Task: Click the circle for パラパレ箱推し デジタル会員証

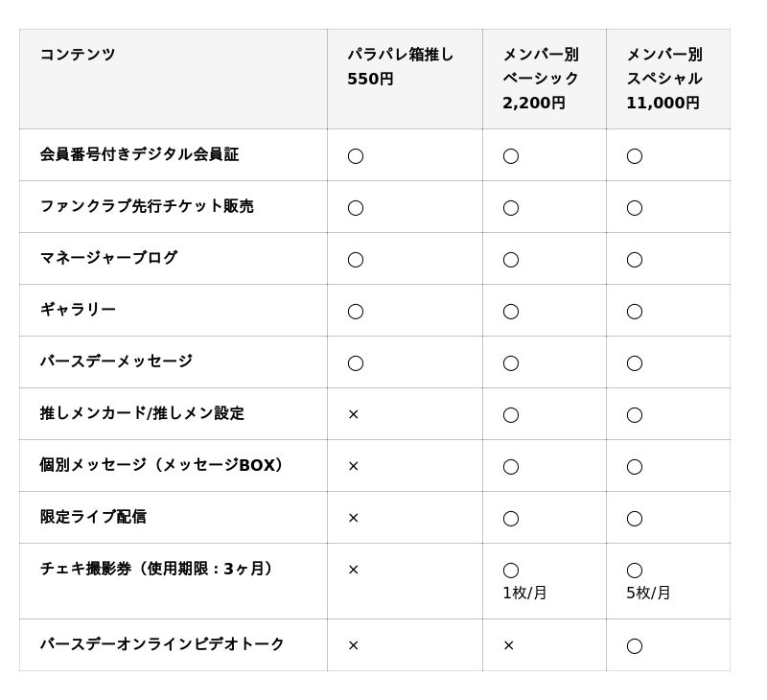Action: tap(355, 156)
